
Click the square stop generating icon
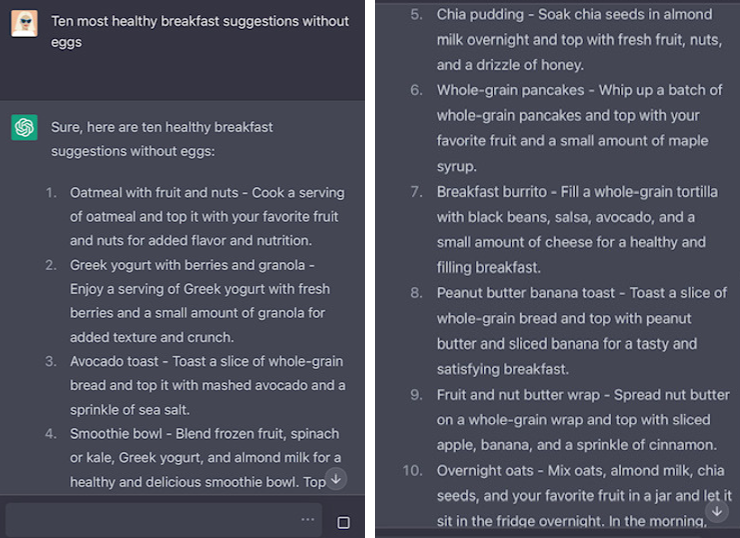[x=344, y=522]
